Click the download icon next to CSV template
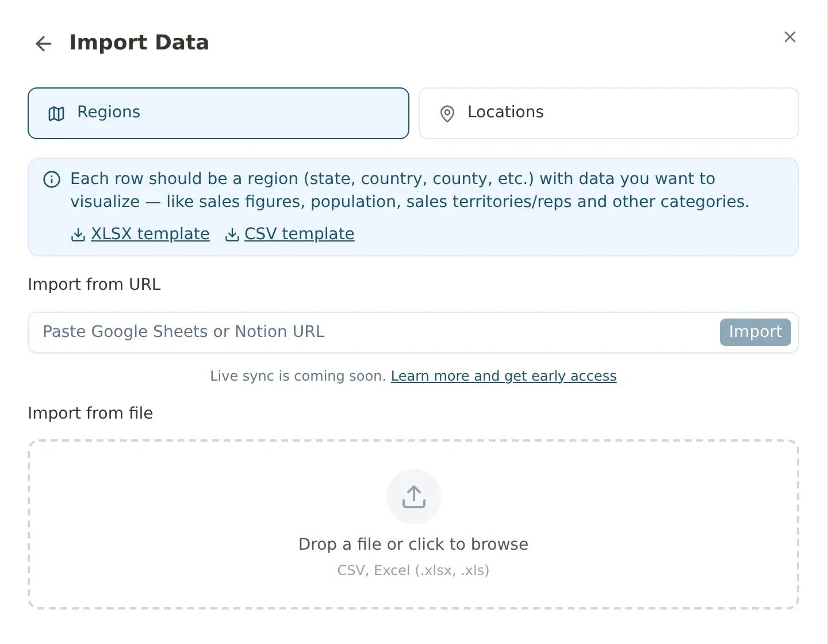Viewport: 828px width, 644px height. coord(232,235)
